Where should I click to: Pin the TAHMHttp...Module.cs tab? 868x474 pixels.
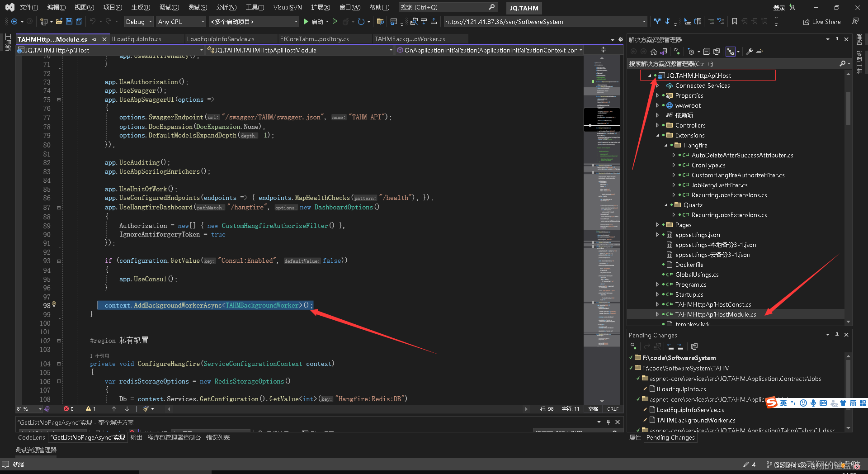94,39
